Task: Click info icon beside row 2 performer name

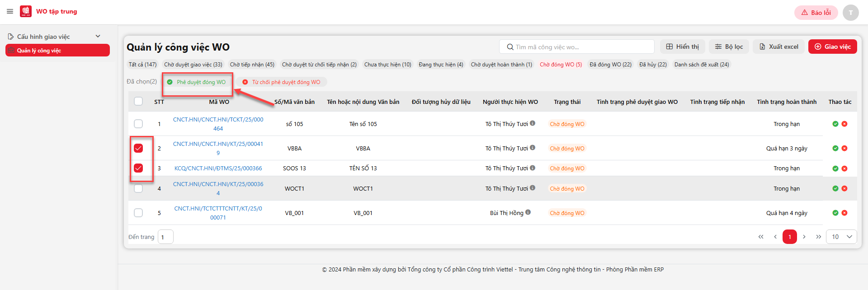Action: click(x=533, y=147)
